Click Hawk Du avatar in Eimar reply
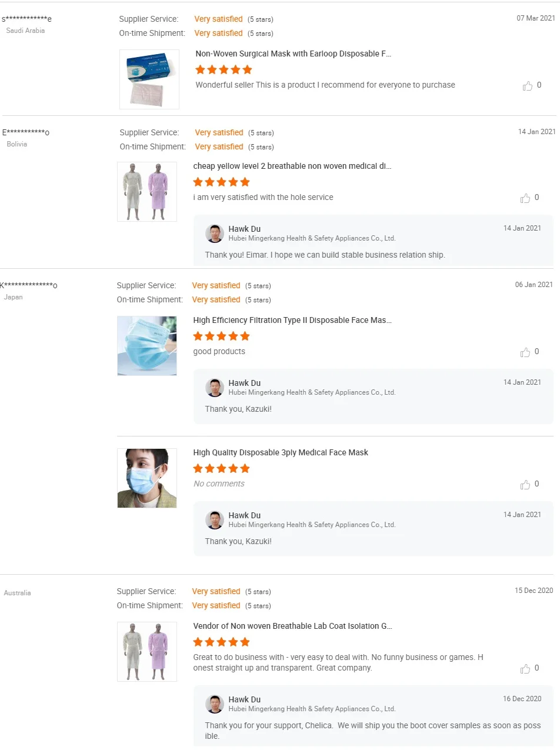Screen dimensions: 560x750 click(x=215, y=234)
